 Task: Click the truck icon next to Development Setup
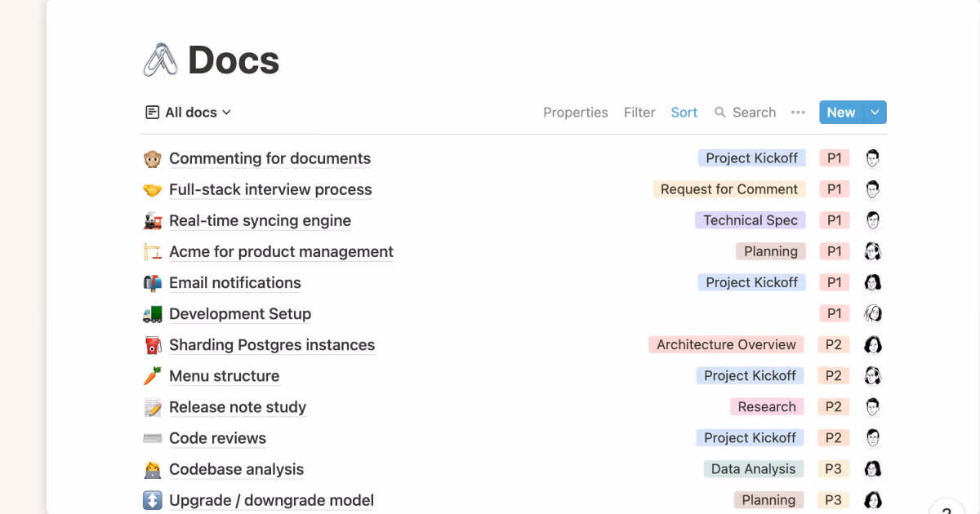click(x=153, y=313)
